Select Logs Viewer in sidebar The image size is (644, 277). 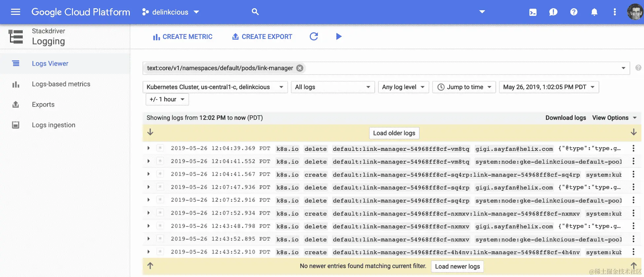click(x=50, y=63)
